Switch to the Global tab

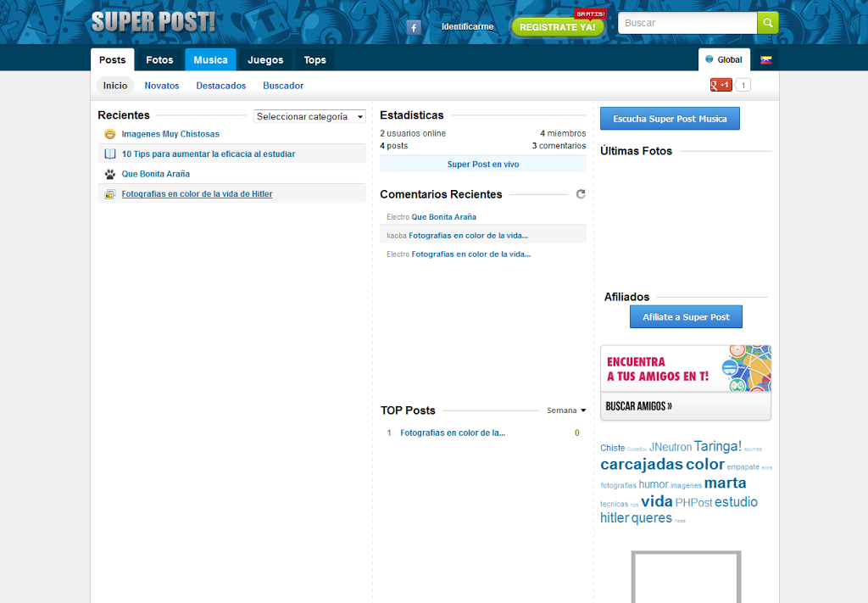(x=724, y=60)
